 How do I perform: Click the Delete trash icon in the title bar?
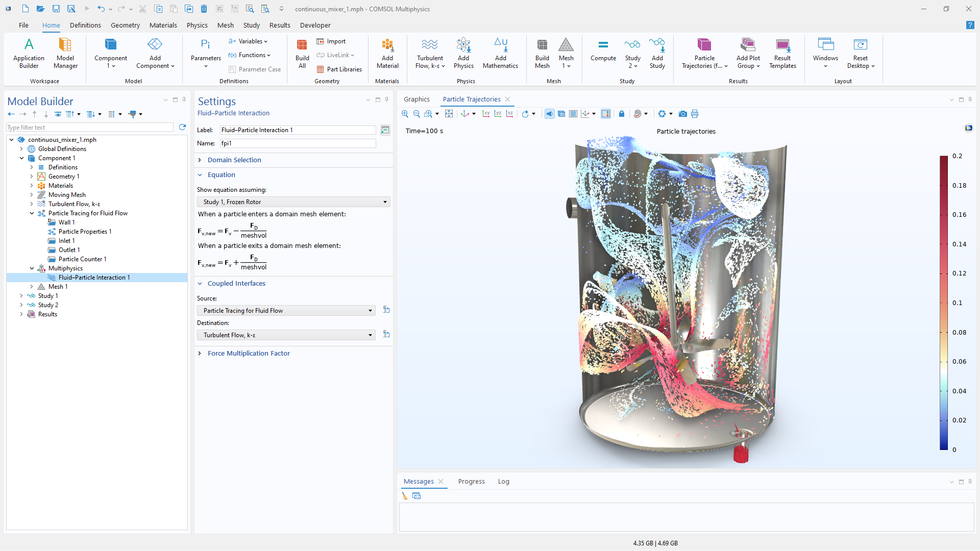tap(204, 9)
